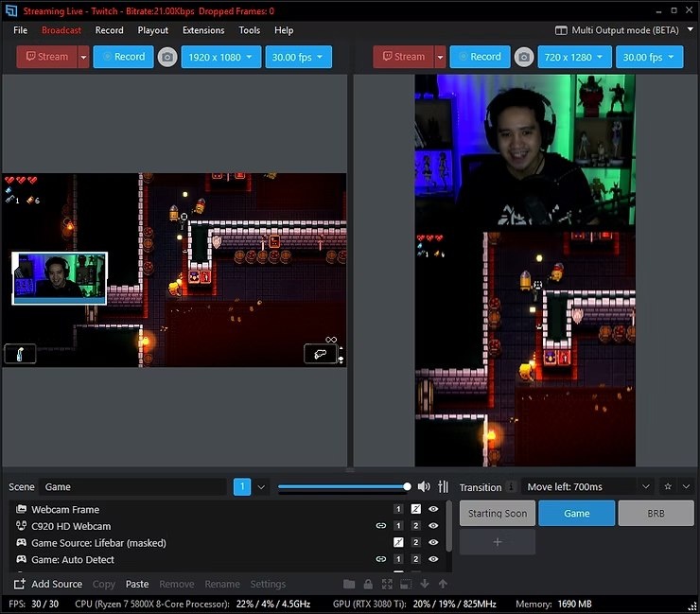Switch to the BRB scene
Viewport: 700px width, 614px height.
point(656,513)
